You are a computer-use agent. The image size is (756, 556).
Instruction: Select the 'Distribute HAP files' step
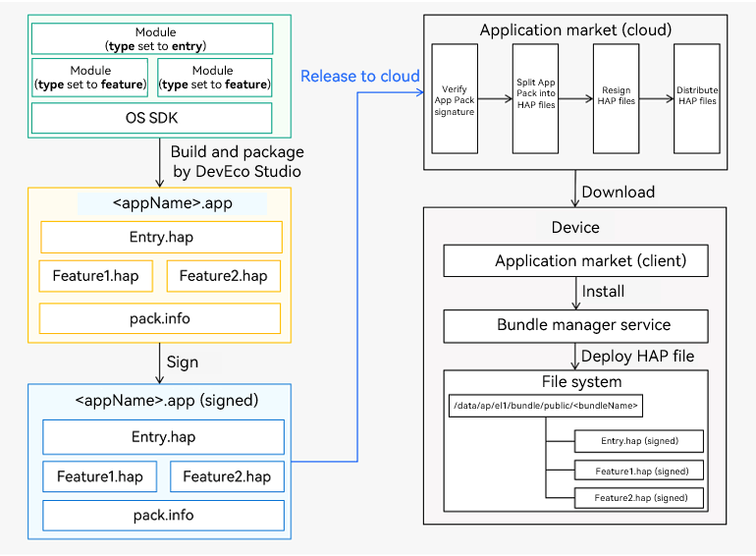tap(697, 99)
